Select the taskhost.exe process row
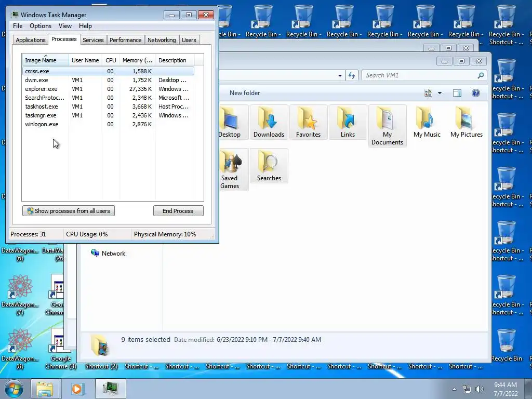 coord(108,107)
